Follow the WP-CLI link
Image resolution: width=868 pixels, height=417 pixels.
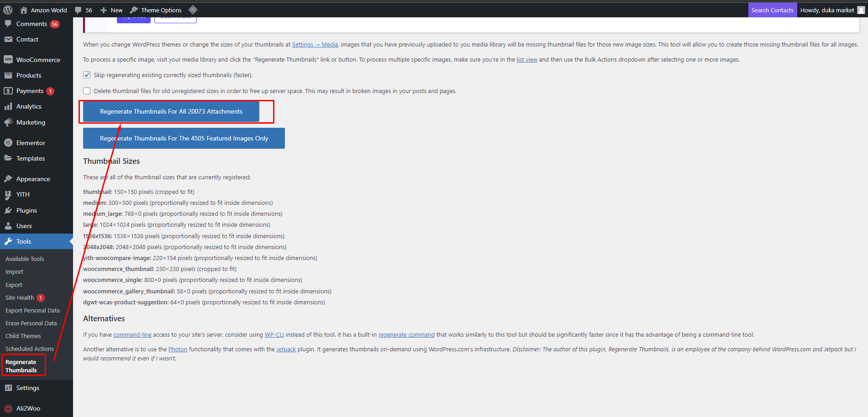pyautogui.click(x=274, y=334)
